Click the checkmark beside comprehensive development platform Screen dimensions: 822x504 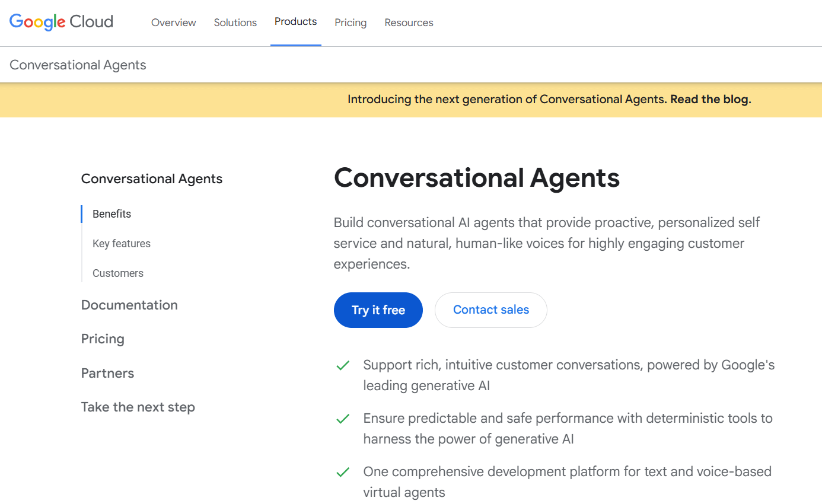coord(343,473)
